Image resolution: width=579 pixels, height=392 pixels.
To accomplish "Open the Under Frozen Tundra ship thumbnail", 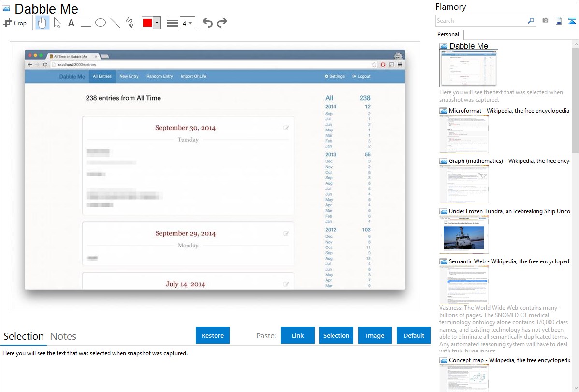I will tap(464, 234).
